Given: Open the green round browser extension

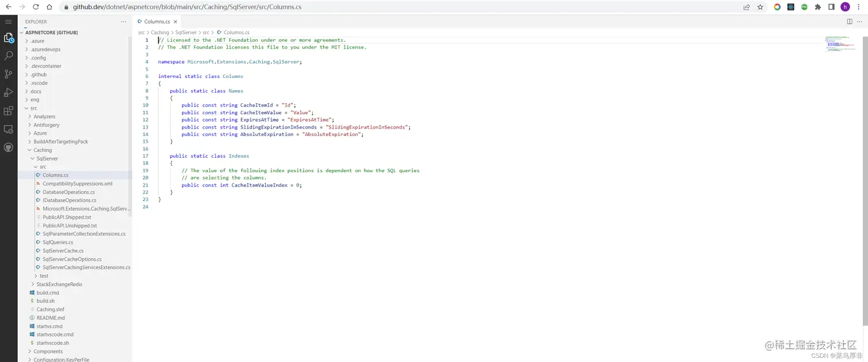Looking at the screenshot, I should pyautogui.click(x=804, y=7).
